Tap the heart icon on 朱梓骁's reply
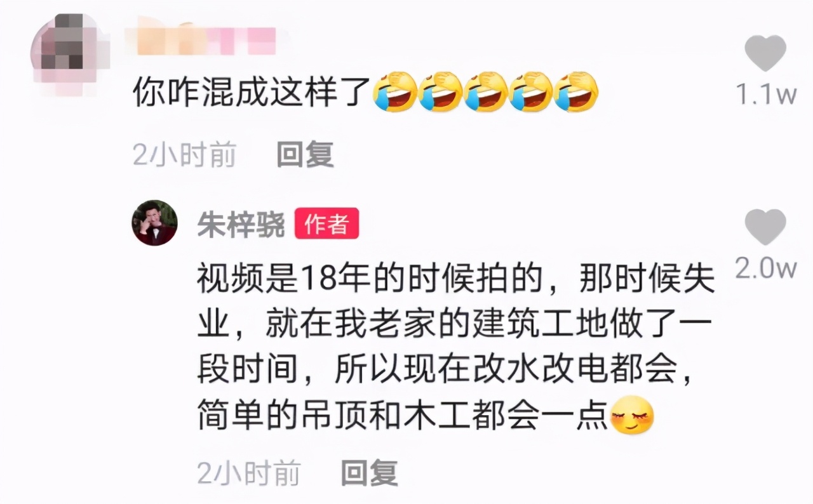813x504 pixels. (x=765, y=228)
